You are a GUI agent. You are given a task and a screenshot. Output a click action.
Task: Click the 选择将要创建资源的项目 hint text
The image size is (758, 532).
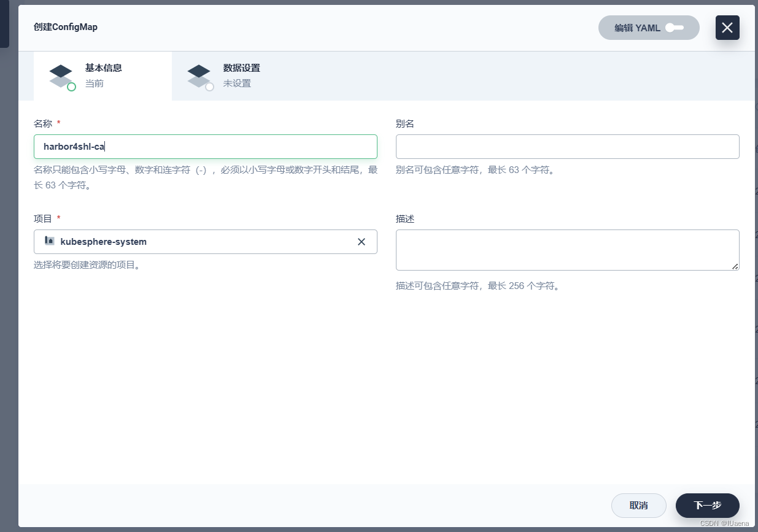click(87, 265)
